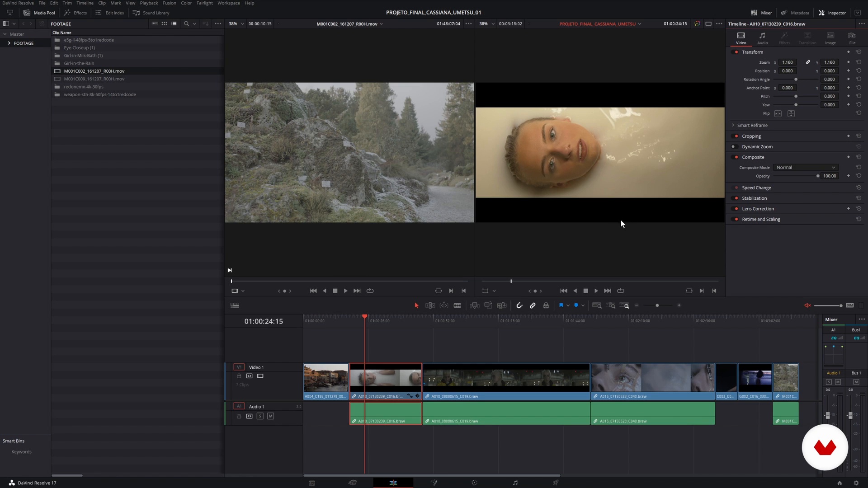Image resolution: width=868 pixels, height=488 pixels.
Task: Open the Composite Mode Normal dropdown
Action: (805, 167)
